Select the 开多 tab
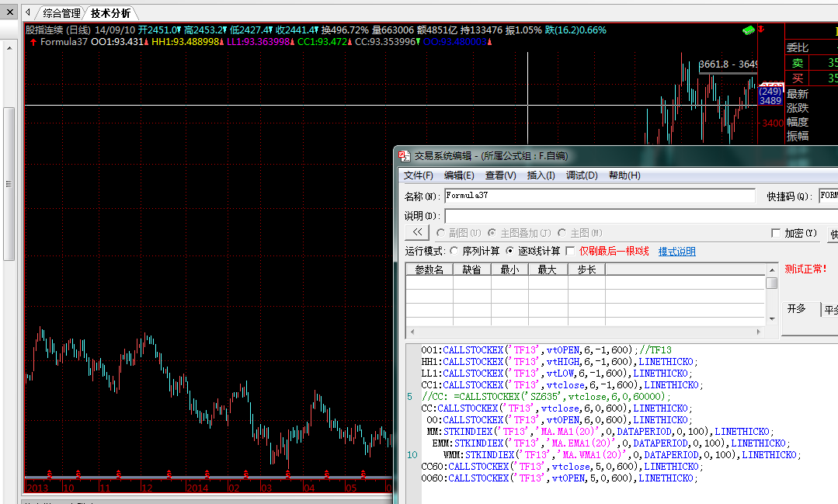 797,309
